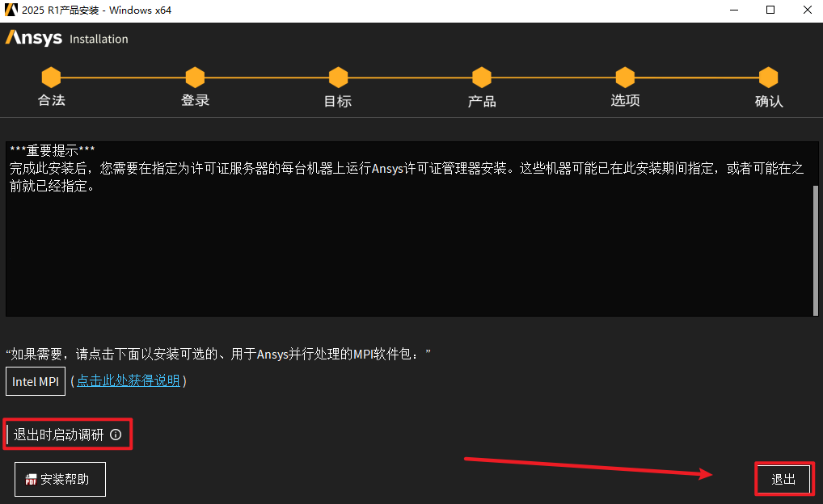
Task: Click the Ansys title bar app icon
Action: point(11,10)
